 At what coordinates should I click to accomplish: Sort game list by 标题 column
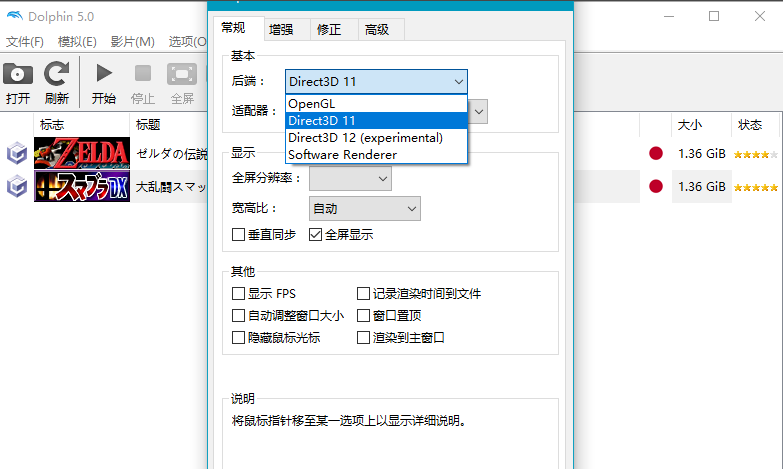click(x=169, y=124)
